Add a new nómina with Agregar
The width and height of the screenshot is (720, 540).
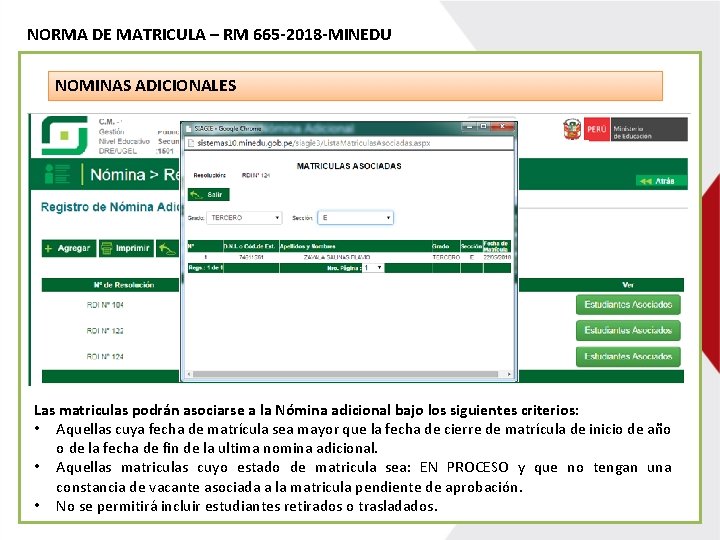(69, 248)
